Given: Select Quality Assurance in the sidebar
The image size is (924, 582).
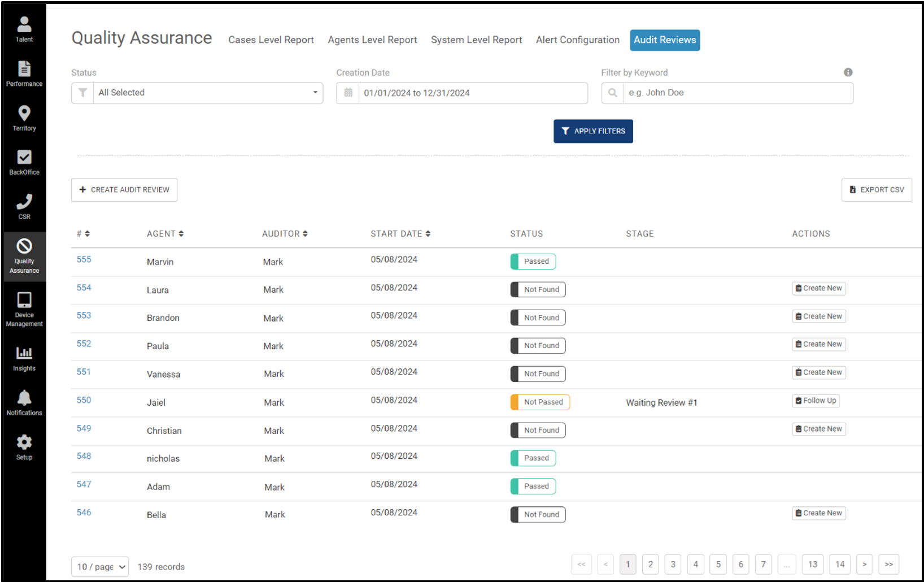Looking at the screenshot, I should (24, 257).
